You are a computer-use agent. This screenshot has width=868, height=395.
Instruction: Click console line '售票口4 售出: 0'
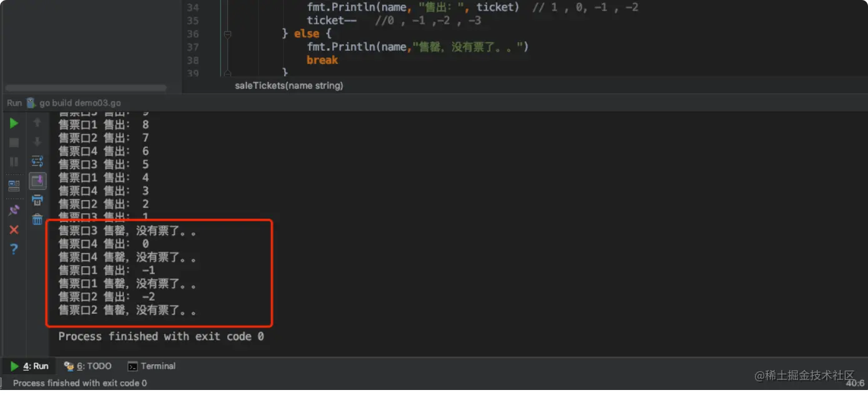point(104,244)
